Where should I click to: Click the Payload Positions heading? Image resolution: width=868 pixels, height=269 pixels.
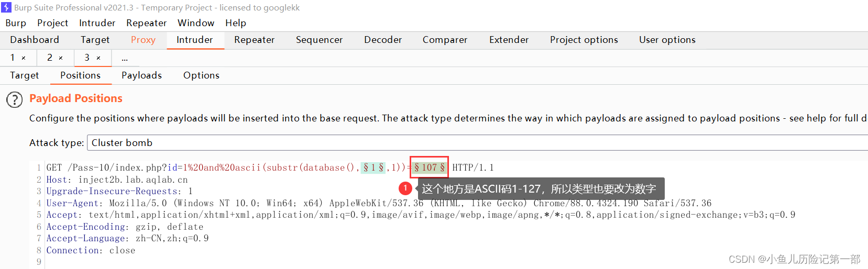(76, 98)
